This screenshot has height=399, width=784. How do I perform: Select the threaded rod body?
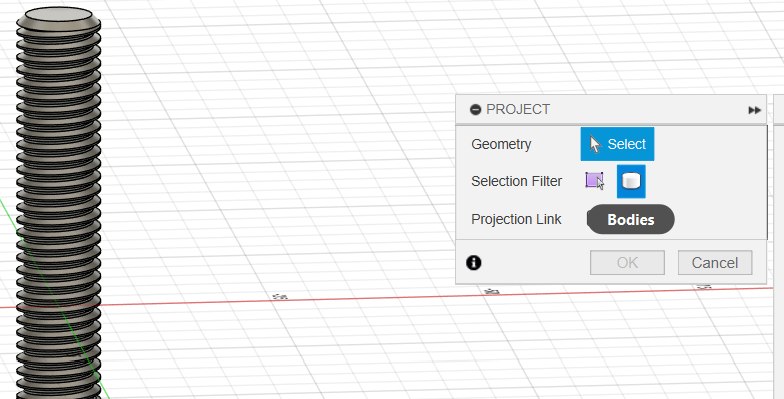(58, 210)
